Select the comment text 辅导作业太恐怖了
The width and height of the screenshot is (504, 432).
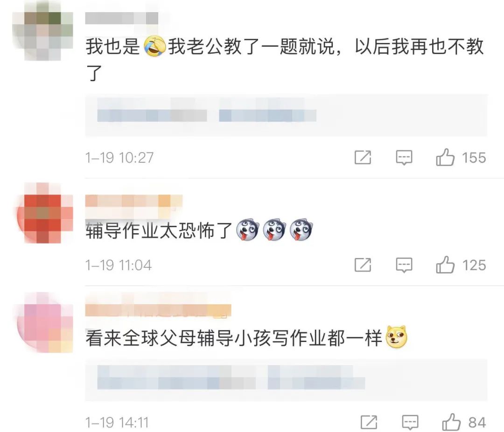pos(159,231)
